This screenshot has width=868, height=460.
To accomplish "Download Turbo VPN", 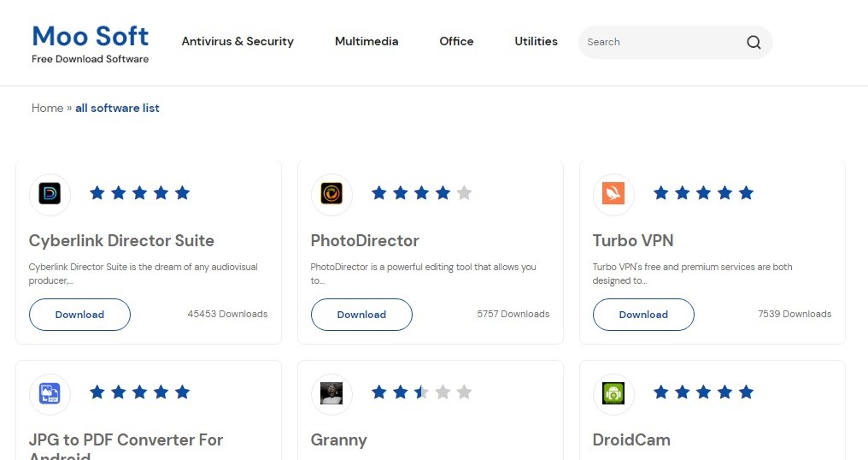I will coord(643,315).
